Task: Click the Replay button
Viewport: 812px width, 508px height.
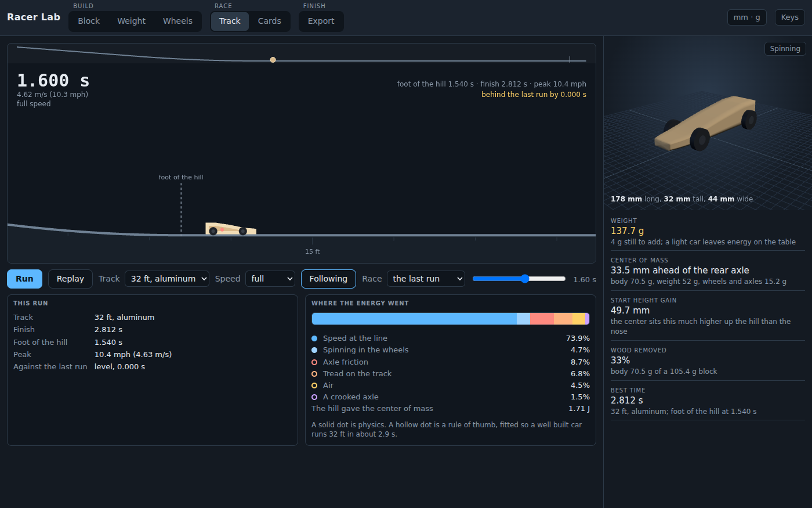Action: pyautogui.click(x=70, y=279)
